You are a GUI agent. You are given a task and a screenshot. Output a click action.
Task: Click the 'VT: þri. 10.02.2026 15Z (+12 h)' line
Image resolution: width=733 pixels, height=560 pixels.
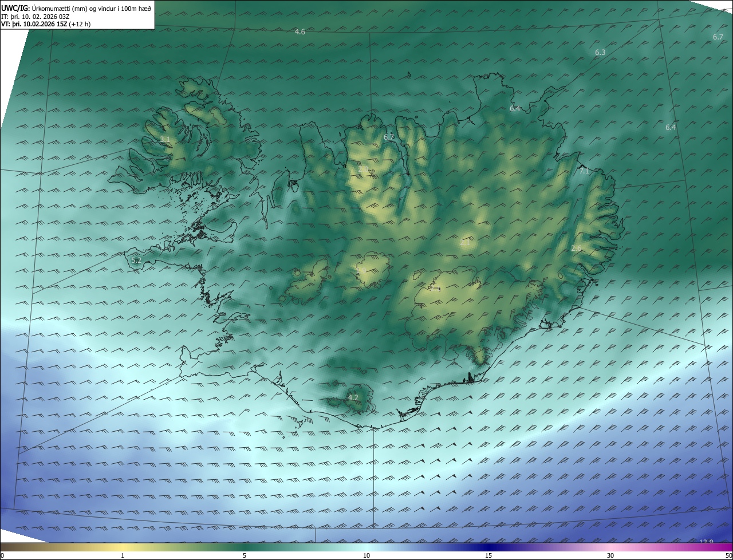[x=46, y=24]
